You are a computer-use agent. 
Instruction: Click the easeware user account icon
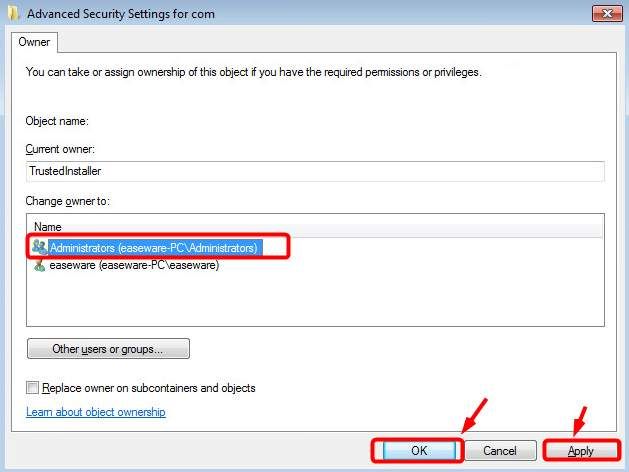(x=39, y=265)
